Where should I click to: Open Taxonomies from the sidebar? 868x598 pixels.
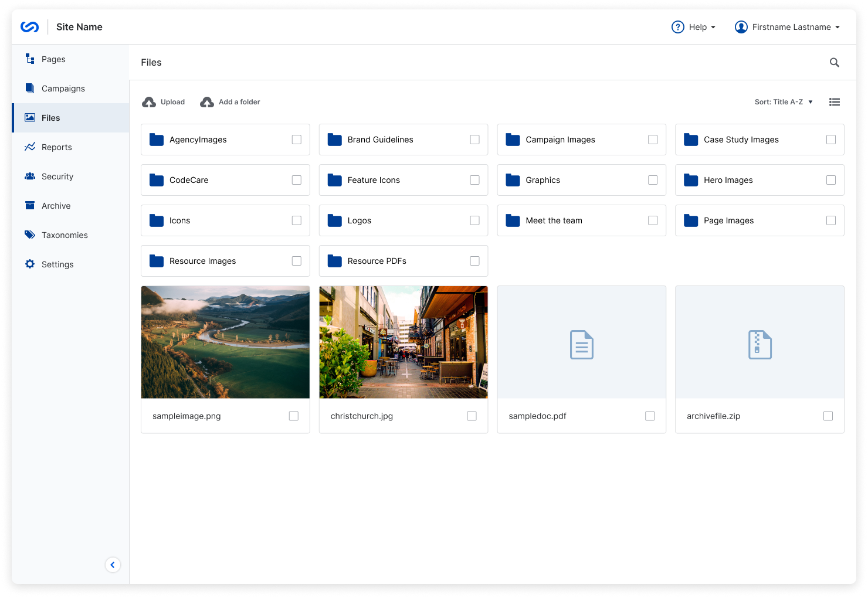[x=65, y=235]
